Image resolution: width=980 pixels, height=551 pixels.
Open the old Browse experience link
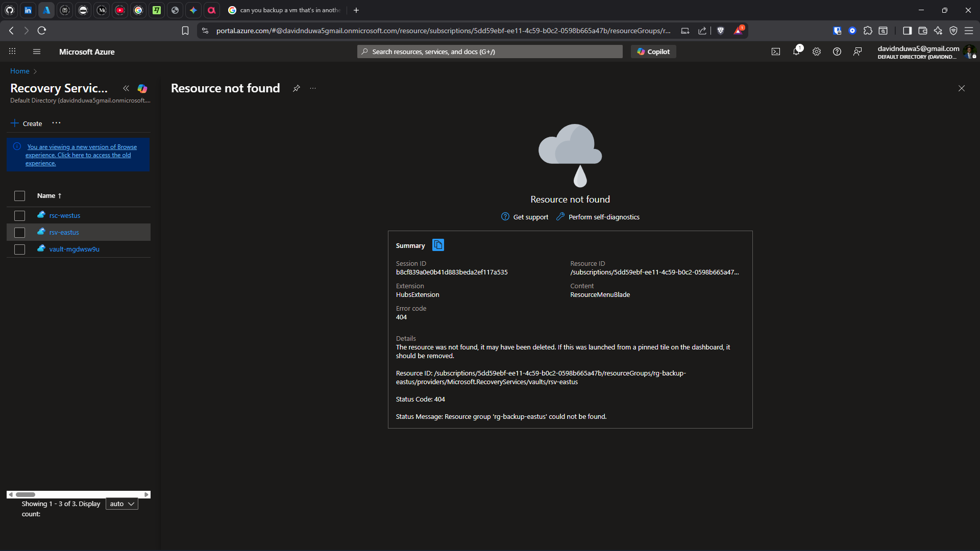click(81, 155)
